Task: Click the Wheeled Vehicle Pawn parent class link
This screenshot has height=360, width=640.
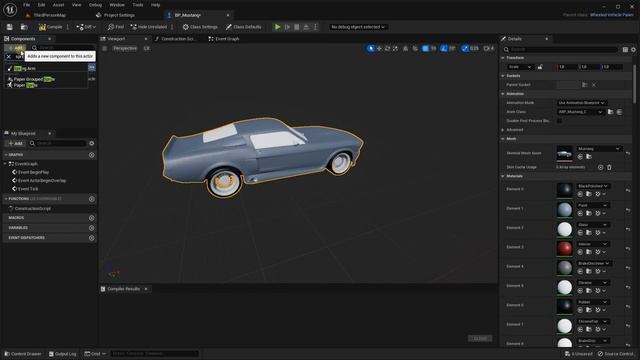Action: [611, 15]
